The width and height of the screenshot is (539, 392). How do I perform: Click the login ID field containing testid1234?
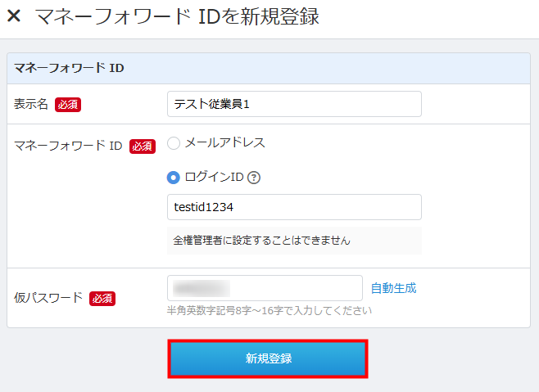294,207
